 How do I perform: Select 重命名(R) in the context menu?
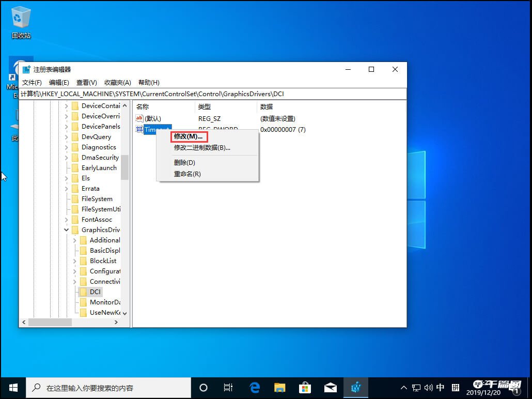186,174
